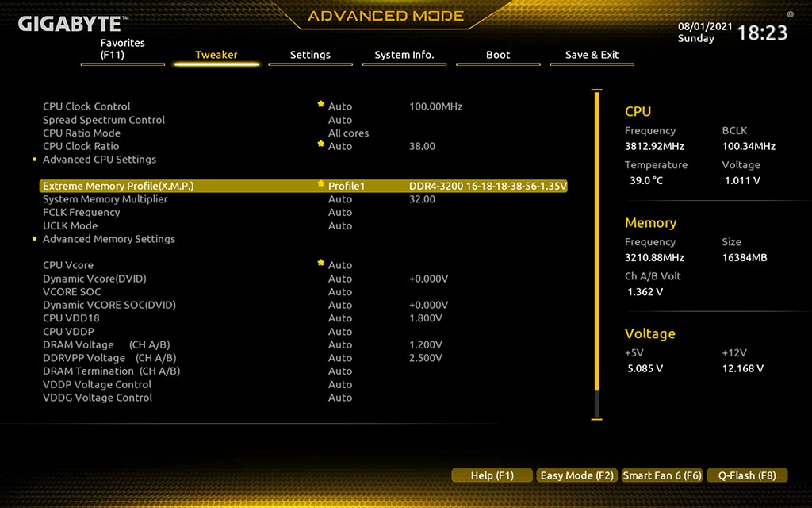Click the 12.168 V voltage reading
The height and width of the screenshot is (508, 812).
pos(742,368)
